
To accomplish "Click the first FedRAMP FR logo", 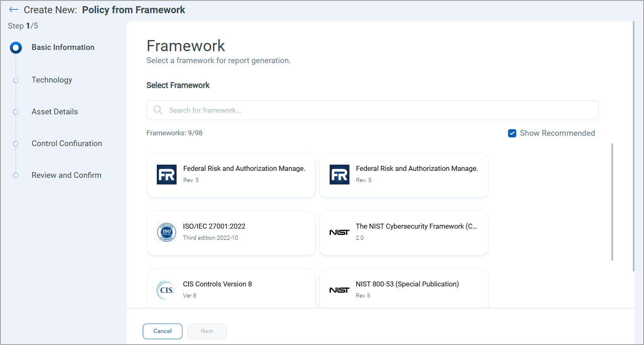I will [x=167, y=175].
